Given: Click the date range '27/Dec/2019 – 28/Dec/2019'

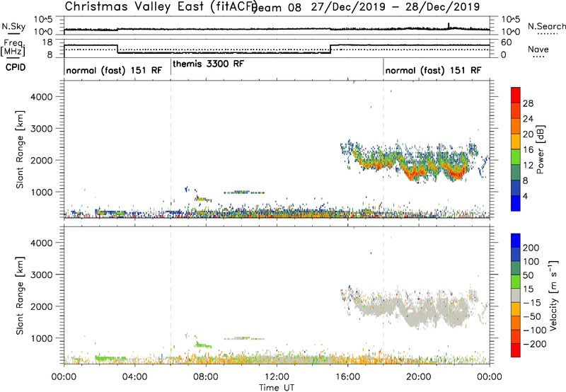Looking at the screenshot, I should pos(395,7).
